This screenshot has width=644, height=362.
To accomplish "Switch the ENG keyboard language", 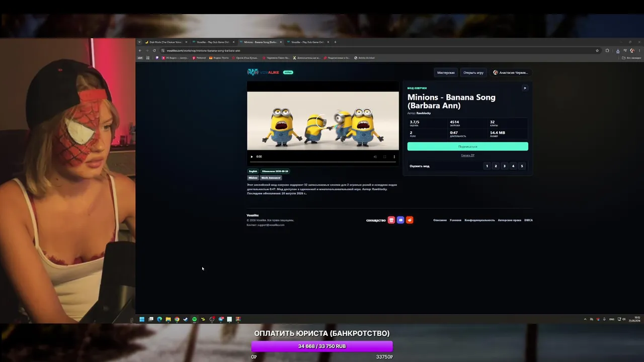I will tap(612, 319).
